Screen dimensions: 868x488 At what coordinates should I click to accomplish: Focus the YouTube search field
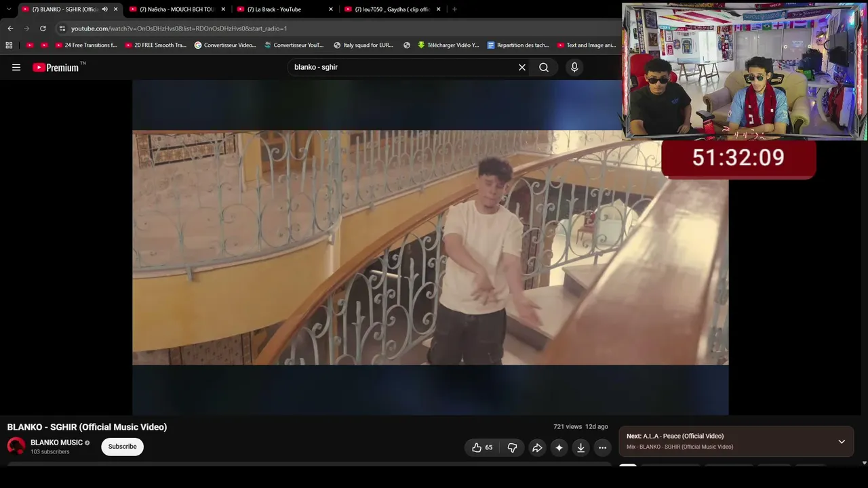[x=403, y=67]
